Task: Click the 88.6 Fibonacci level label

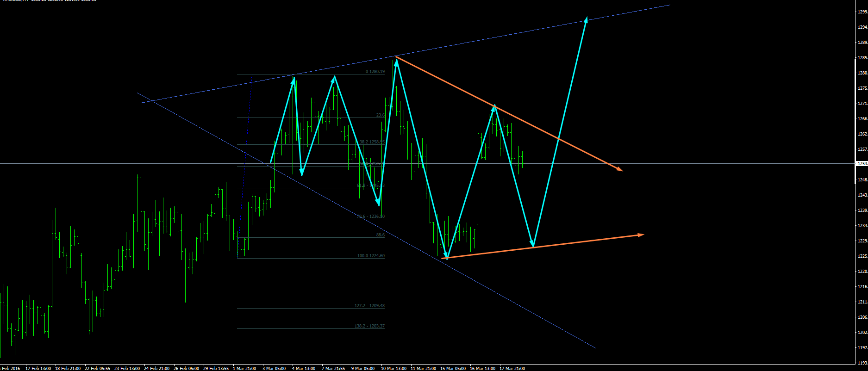Action: [x=380, y=235]
